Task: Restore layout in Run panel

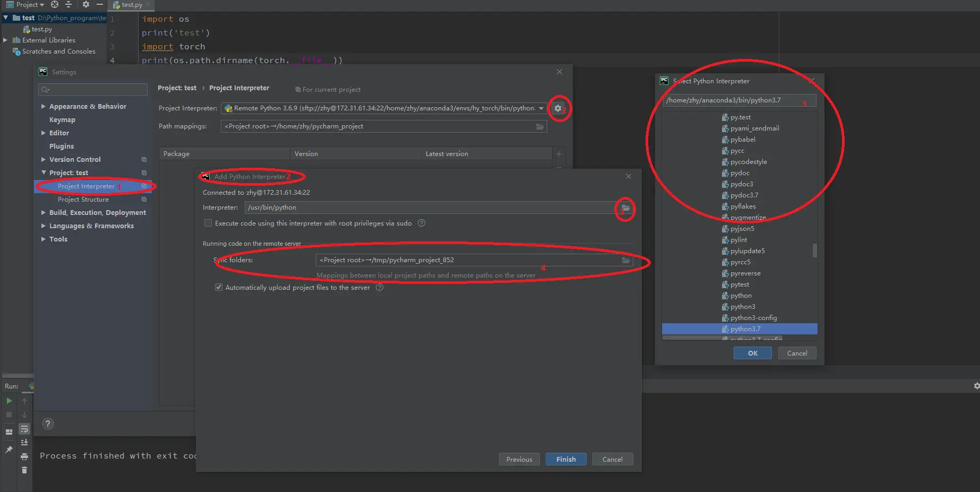Action: point(9,432)
